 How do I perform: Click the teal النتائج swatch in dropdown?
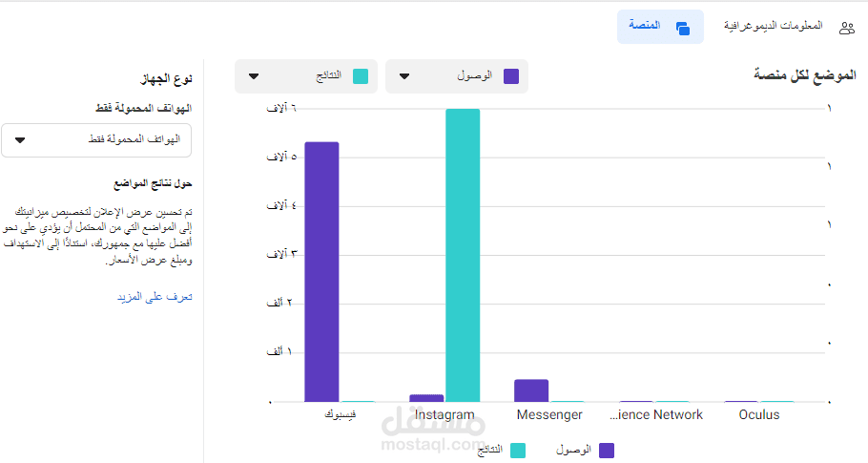coord(360,76)
